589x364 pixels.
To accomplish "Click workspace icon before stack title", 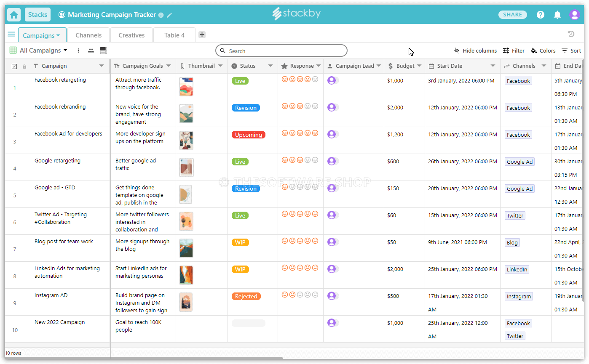I will click(x=62, y=15).
